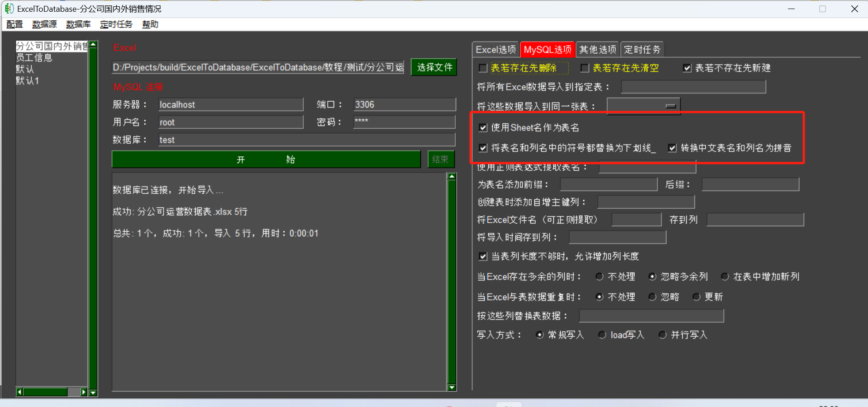The width and height of the screenshot is (868, 407).
Task: Select 不处理 for extra Excel columns
Action: pyautogui.click(x=599, y=277)
